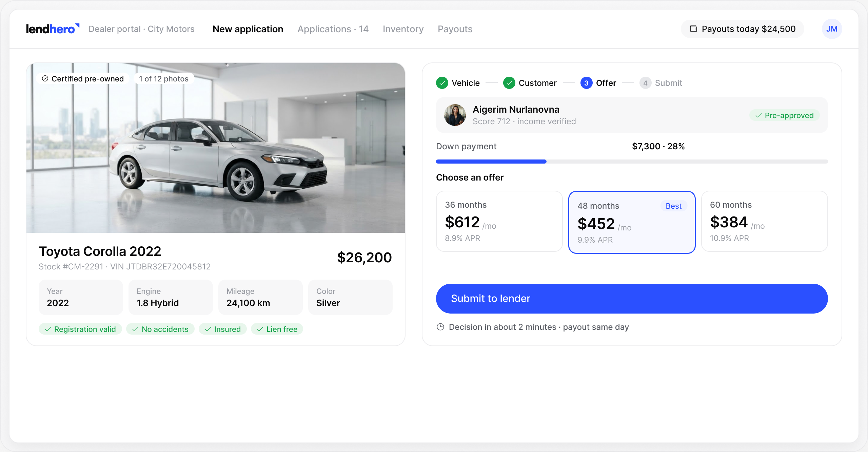Open the Payouts tab
The width and height of the screenshot is (868, 452).
pos(455,29)
